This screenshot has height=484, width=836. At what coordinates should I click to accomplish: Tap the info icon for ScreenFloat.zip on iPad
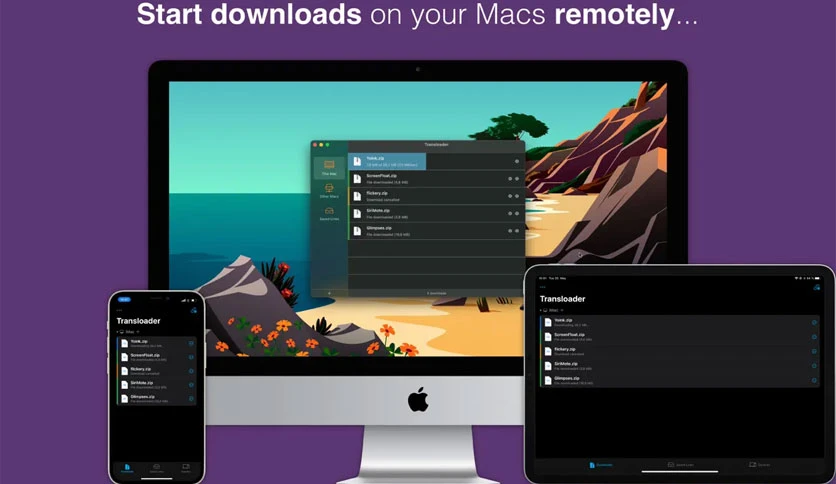(x=814, y=337)
